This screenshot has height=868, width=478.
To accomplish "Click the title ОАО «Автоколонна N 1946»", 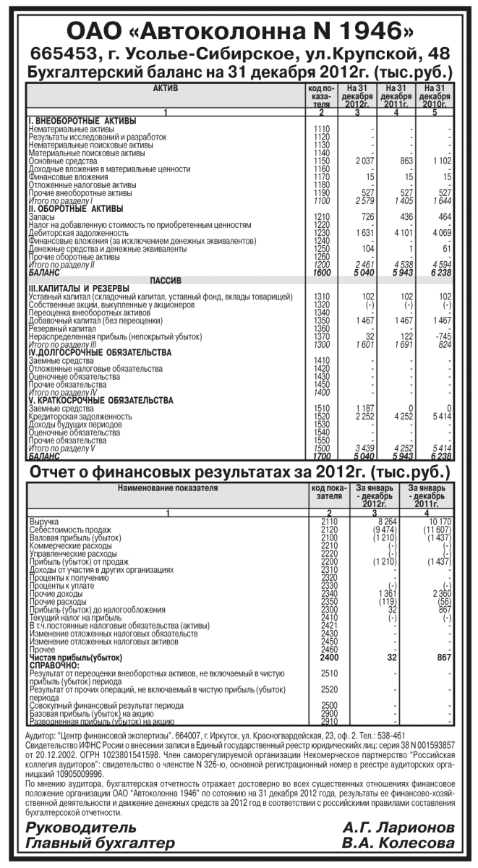I will click(x=239, y=30).
